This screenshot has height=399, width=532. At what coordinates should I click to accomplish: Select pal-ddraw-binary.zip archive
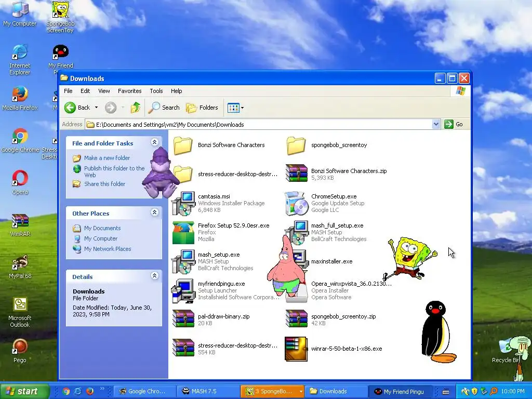pos(211,320)
